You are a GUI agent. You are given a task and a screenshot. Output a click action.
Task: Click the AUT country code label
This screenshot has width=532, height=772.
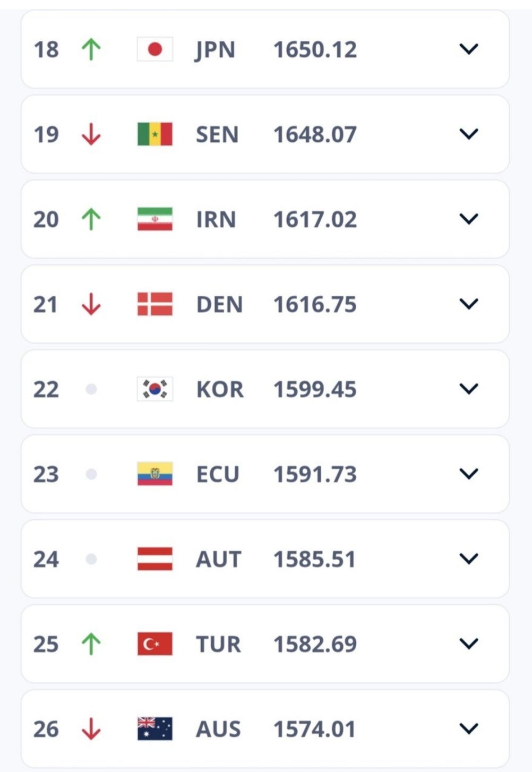(x=218, y=559)
